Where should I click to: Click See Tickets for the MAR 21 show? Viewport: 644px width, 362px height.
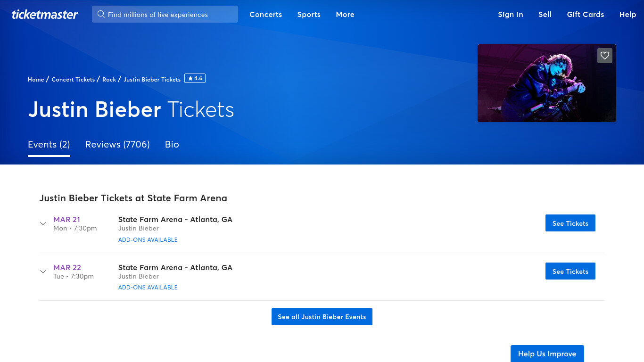click(x=570, y=223)
